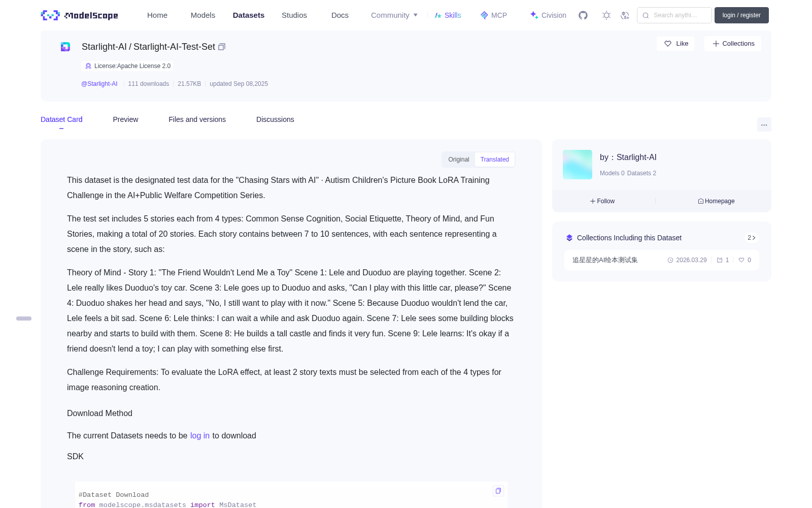
Task: Follow the Starlight-AI publisher
Action: pos(602,201)
